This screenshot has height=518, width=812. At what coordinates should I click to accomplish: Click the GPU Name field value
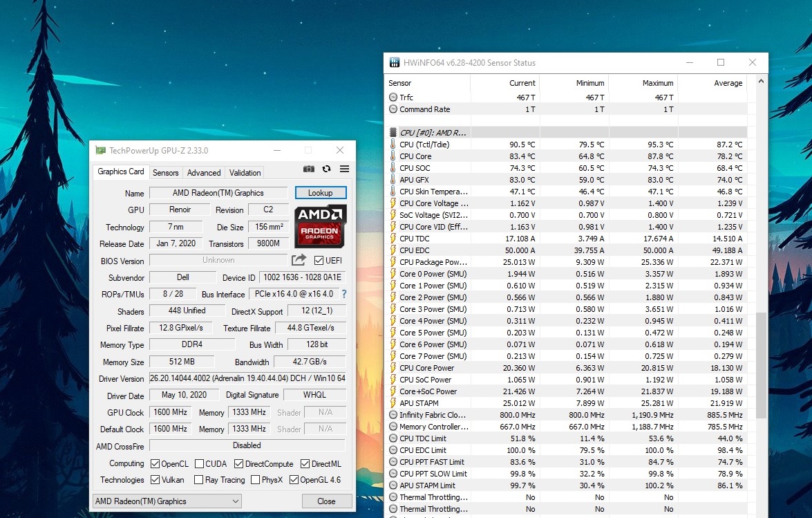pos(218,193)
